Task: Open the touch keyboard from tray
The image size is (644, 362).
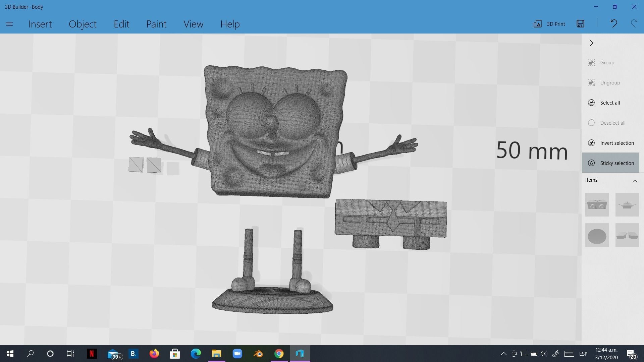Action: tap(569, 354)
